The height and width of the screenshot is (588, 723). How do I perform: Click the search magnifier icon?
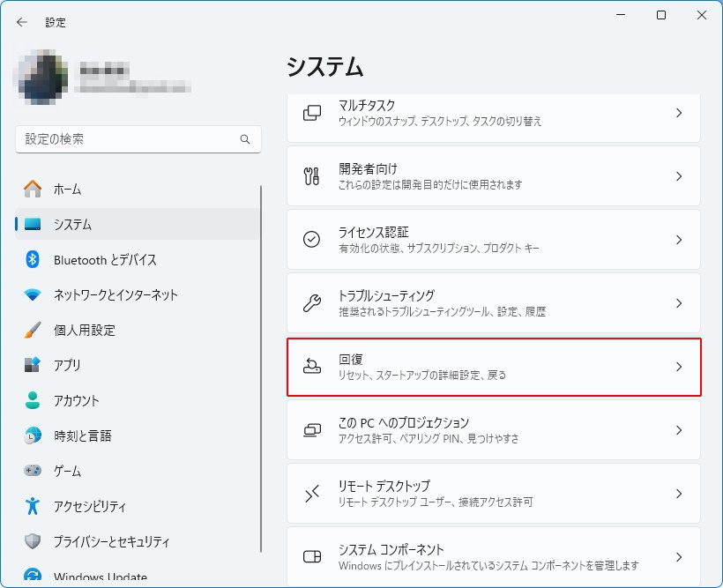245,139
